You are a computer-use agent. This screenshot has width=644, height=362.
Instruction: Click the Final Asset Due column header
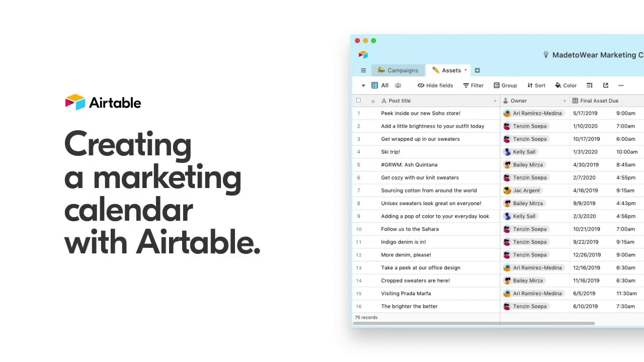click(599, 101)
